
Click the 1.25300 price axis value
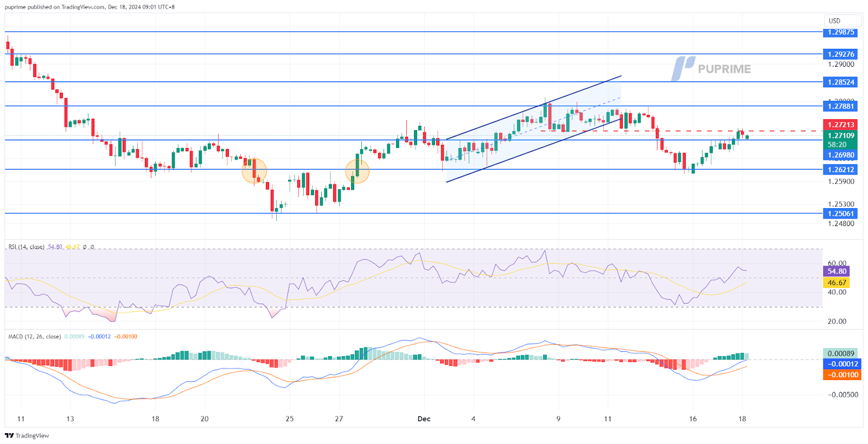pyautogui.click(x=841, y=204)
